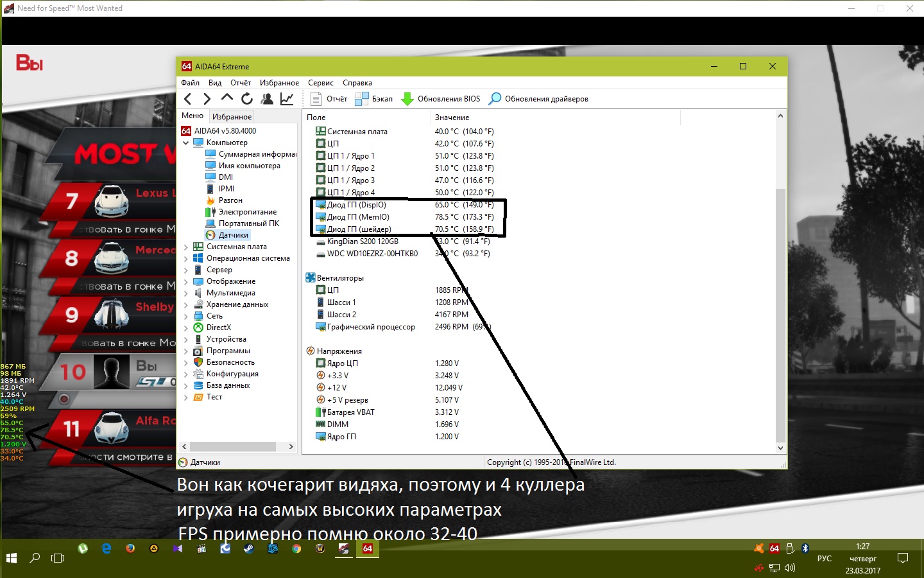The width and height of the screenshot is (924, 578).
Task: Click the Программы tree icon
Action: click(198, 351)
